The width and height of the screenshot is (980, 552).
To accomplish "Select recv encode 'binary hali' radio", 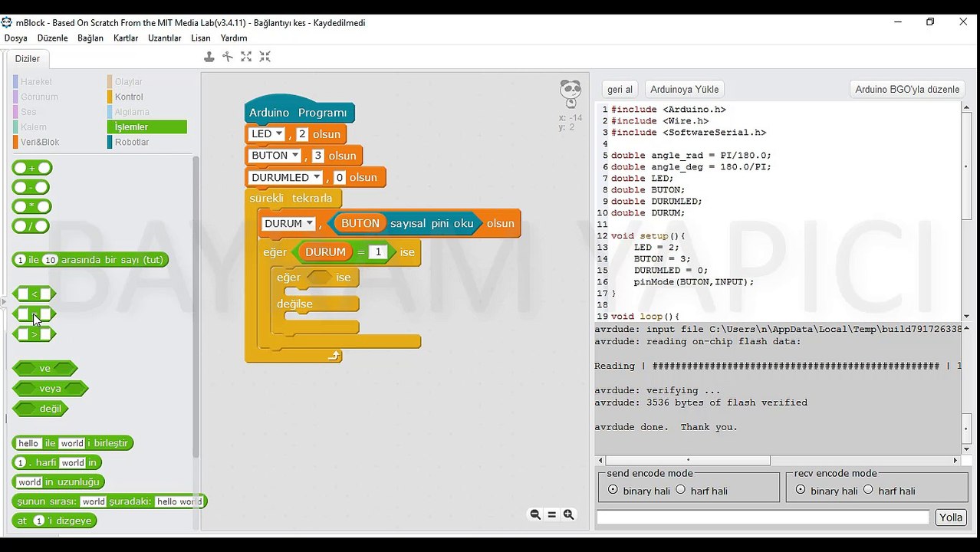I will 801,490.
